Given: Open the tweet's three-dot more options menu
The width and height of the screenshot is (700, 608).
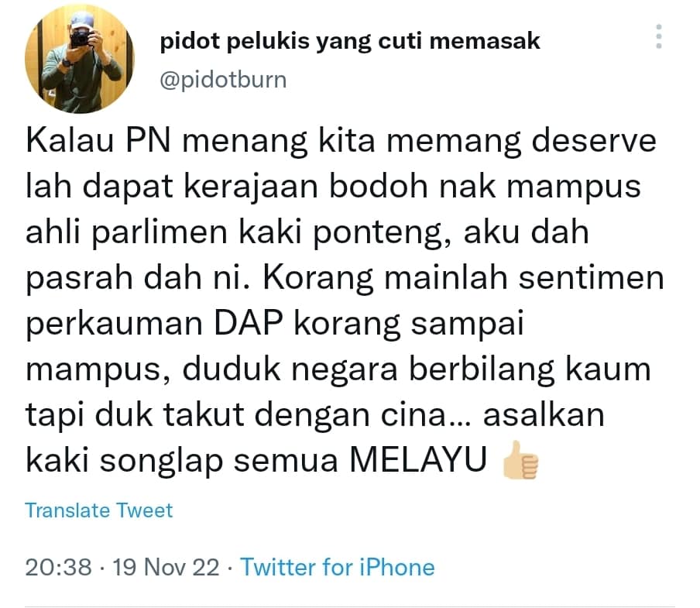Looking at the screenshot, I should 659,36.
